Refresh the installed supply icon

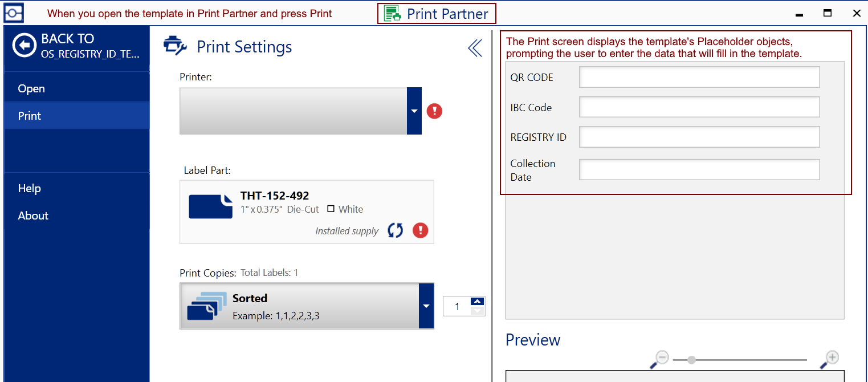point(395,230)
